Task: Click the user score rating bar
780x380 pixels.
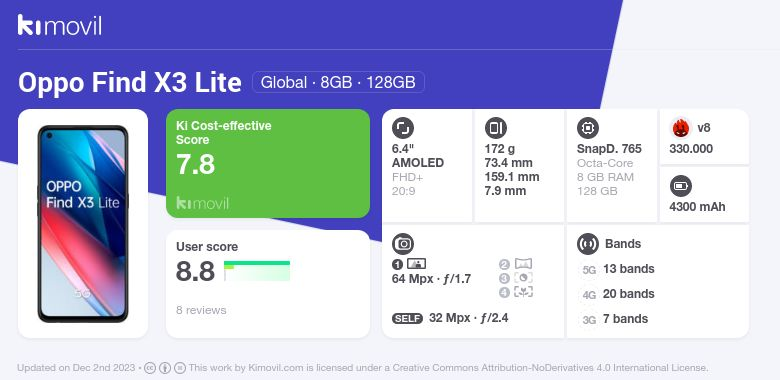Action: (x=257, y=271)
